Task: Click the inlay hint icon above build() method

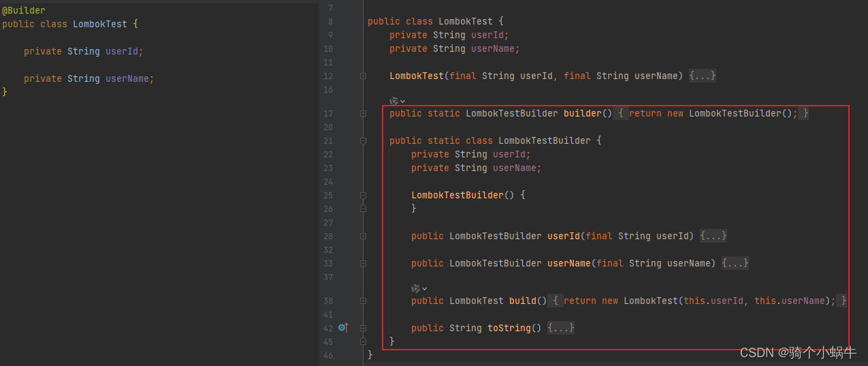Action: 416,288
